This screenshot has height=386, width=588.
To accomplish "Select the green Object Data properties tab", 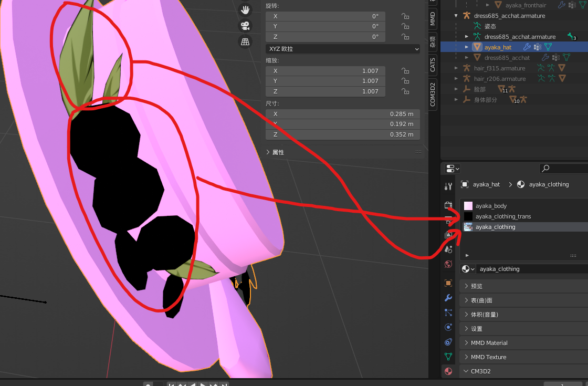I will click(448, 357).
